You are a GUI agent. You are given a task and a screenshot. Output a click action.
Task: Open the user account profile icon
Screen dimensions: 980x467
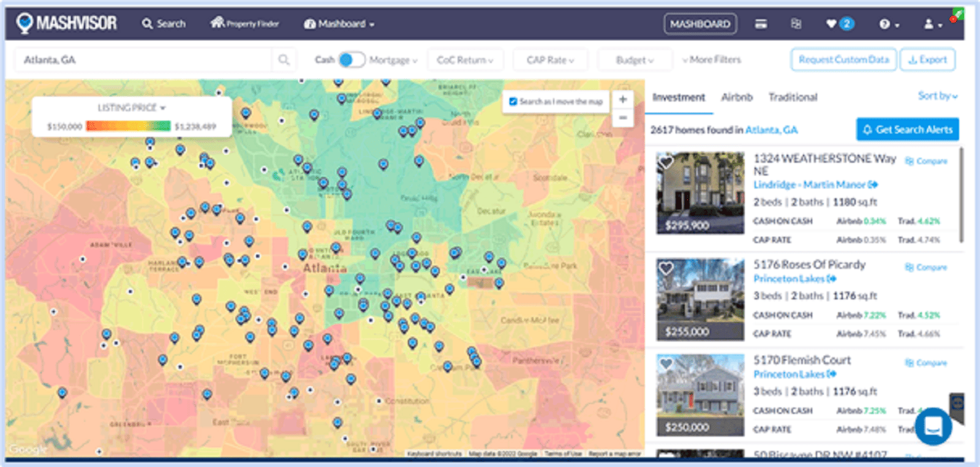pos(929,24)
